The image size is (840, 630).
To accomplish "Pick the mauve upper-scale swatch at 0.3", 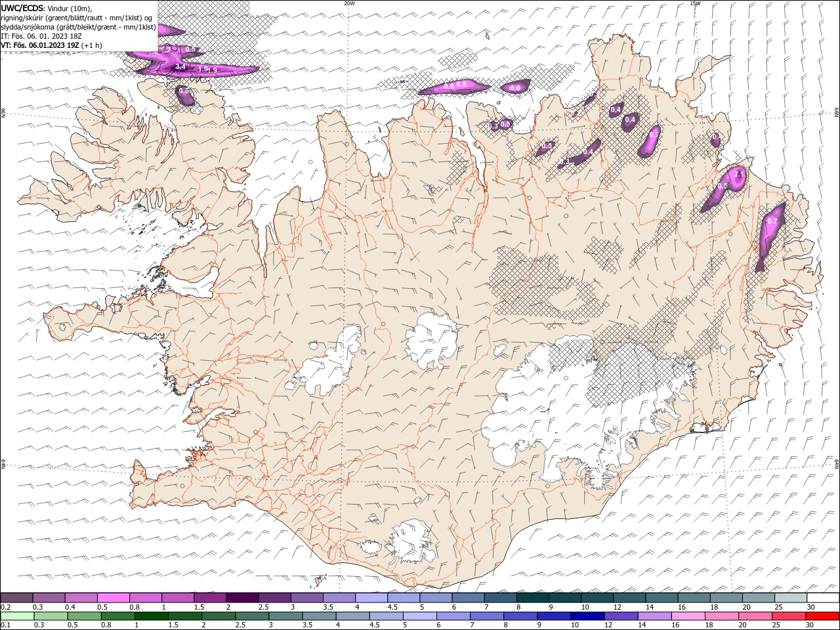I will pyautogui.click(x=49, y=597).
